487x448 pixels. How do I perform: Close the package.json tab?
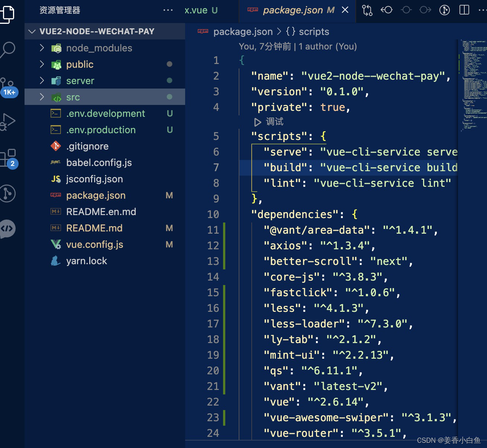pyautogui.click(x=345, y=10)
